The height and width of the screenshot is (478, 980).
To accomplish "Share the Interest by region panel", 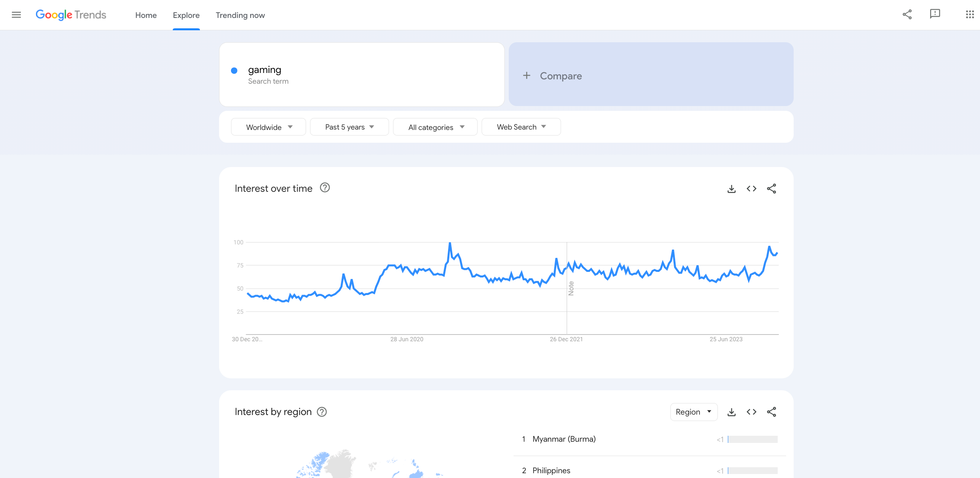I will (x=772, y=412).
